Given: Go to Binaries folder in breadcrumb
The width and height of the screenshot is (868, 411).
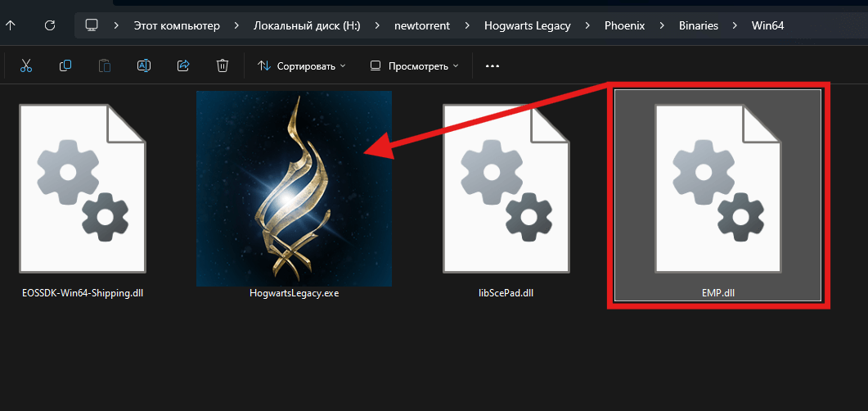Looking at the screenshot, I should [x=699, y=25].
